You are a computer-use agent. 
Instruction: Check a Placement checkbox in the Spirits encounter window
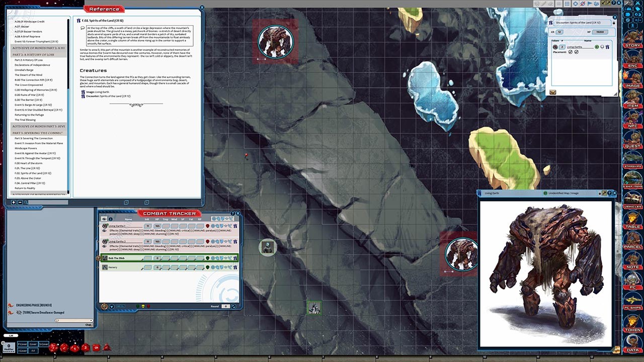point(571,52)
